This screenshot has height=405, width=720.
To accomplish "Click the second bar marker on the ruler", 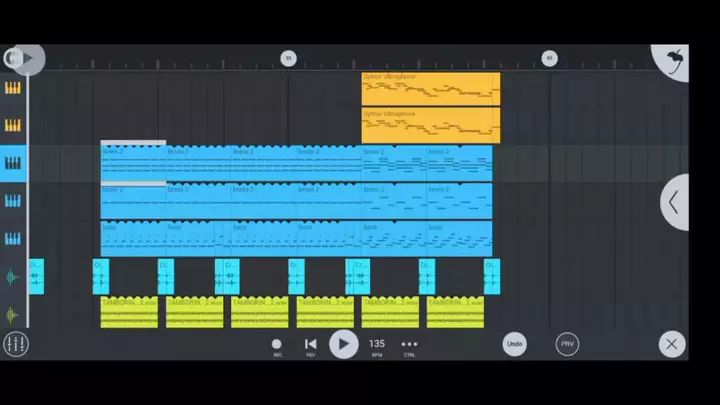I will tap(549, 59).
